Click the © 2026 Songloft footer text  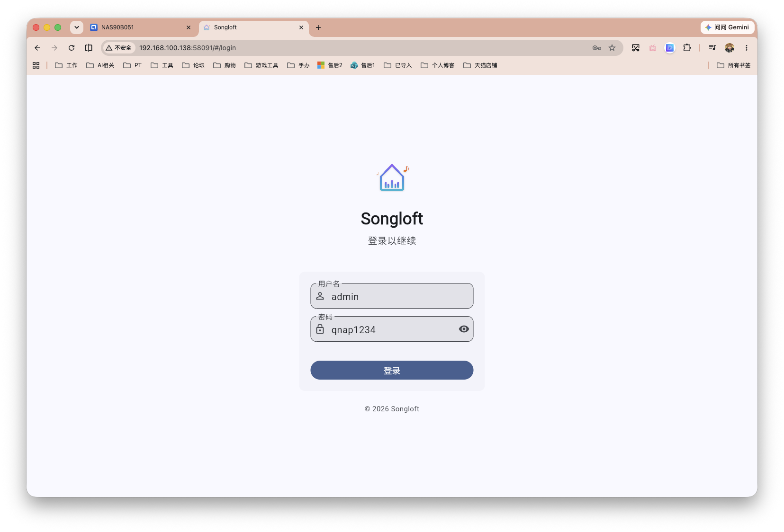392,409
